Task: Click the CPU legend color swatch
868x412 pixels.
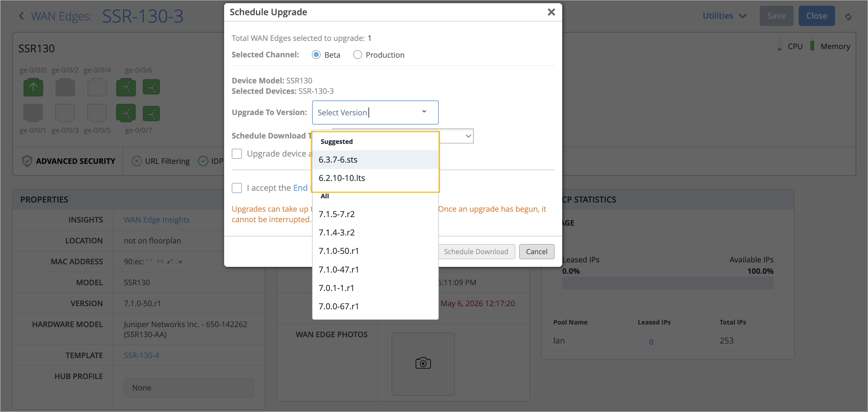Action: point(779,45)
